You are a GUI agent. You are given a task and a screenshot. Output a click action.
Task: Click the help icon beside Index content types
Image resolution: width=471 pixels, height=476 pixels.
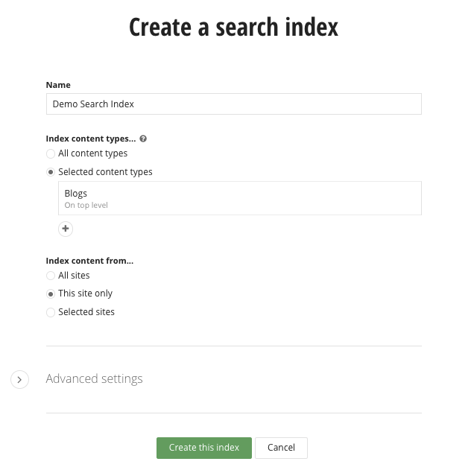coord(143,139)
